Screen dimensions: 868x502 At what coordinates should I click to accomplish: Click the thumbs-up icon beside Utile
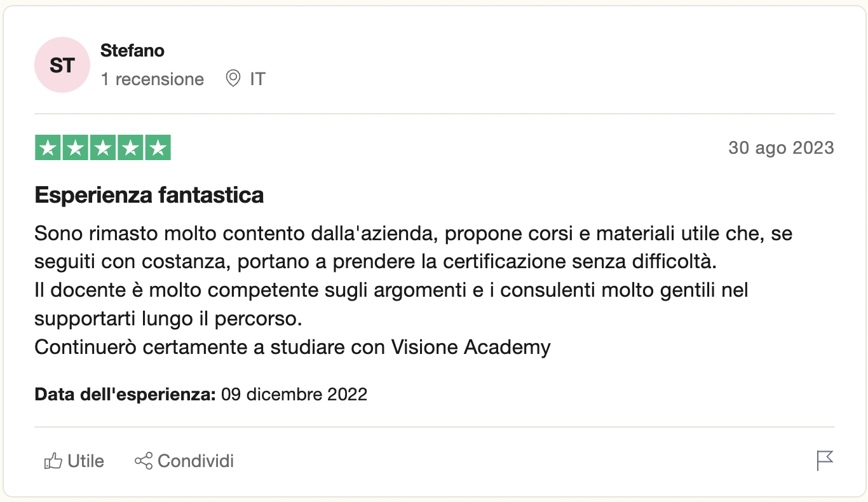pos(53,461)
